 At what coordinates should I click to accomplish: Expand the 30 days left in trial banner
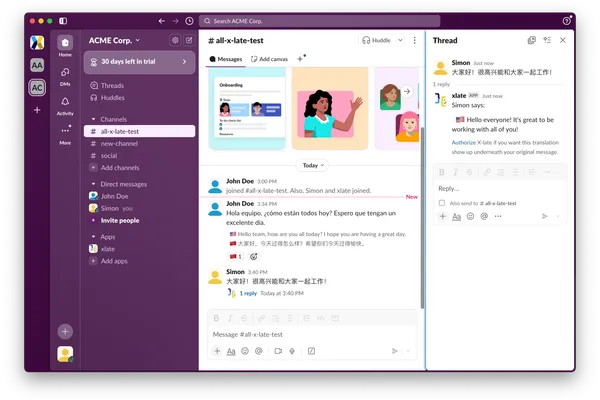139,62
